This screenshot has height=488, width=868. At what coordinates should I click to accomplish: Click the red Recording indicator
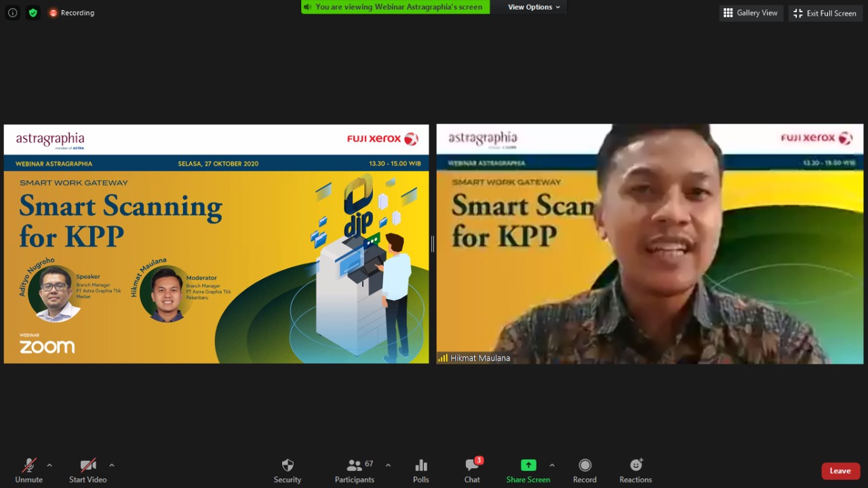(x=71, y=13)
